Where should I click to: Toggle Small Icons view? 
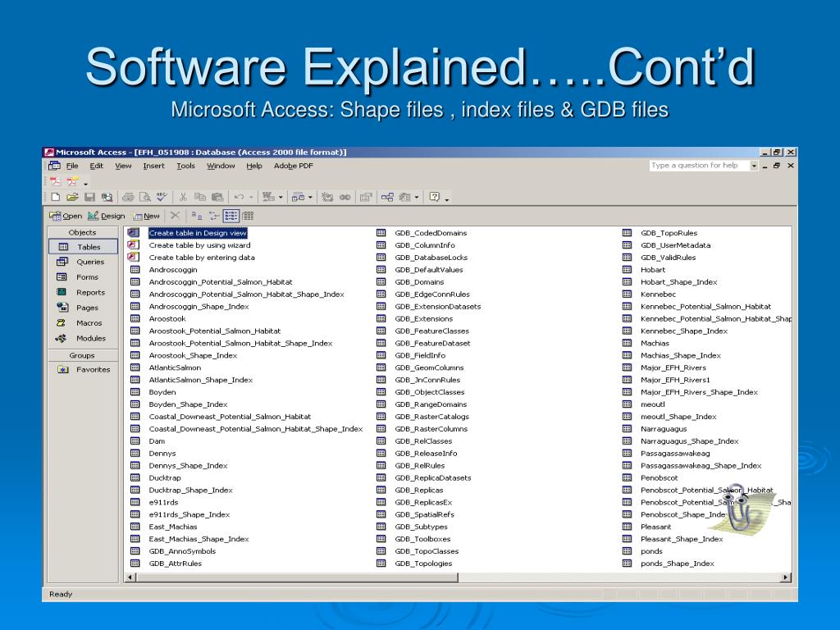pos(214,216)
